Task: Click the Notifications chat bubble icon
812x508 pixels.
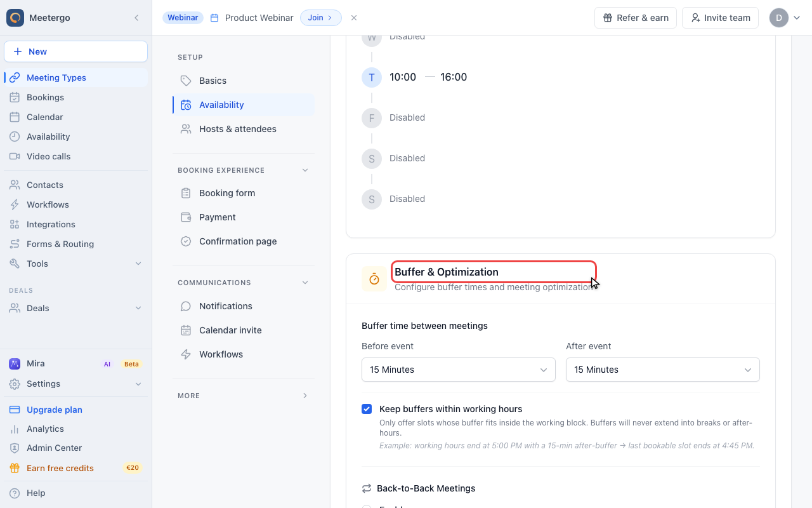Action: tap(186, 306)
